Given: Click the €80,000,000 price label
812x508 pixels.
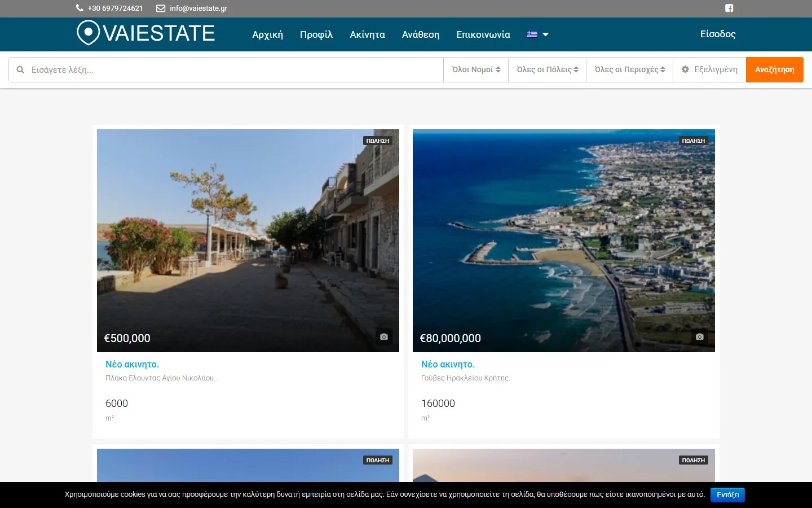Looking at the screenshot, I should point(451,338).
